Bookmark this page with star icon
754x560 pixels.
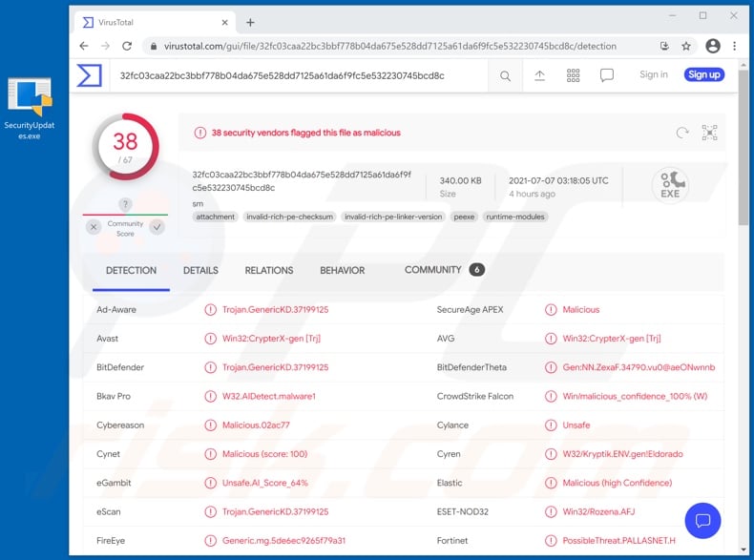point(686,46)
